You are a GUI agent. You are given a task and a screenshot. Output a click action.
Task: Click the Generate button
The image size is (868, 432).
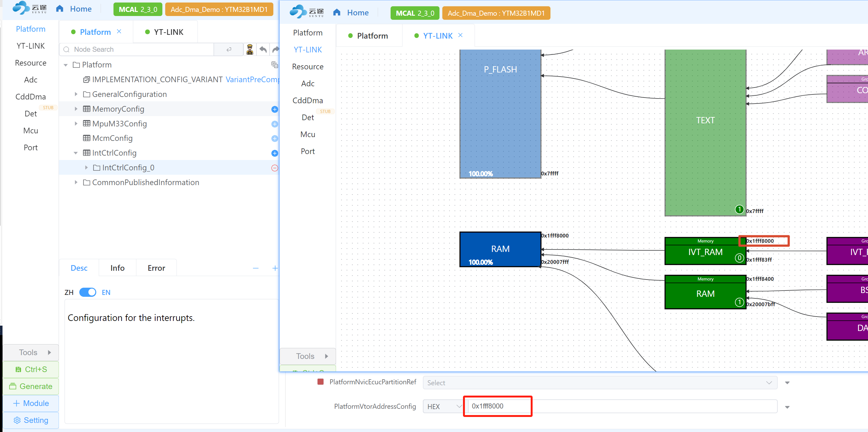(31, 387)
